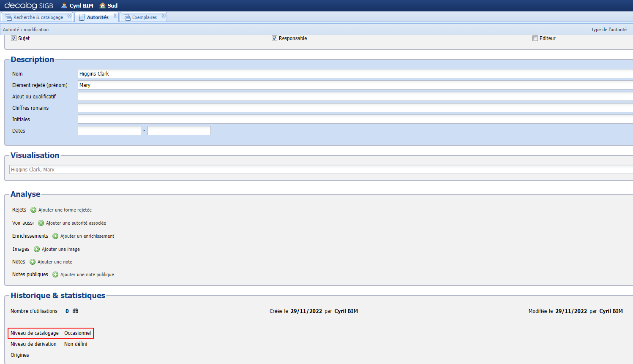This screenshot has height=364, width=633.
Task: Add a public note with the plus icon
Action: click(x=55, y=274)
